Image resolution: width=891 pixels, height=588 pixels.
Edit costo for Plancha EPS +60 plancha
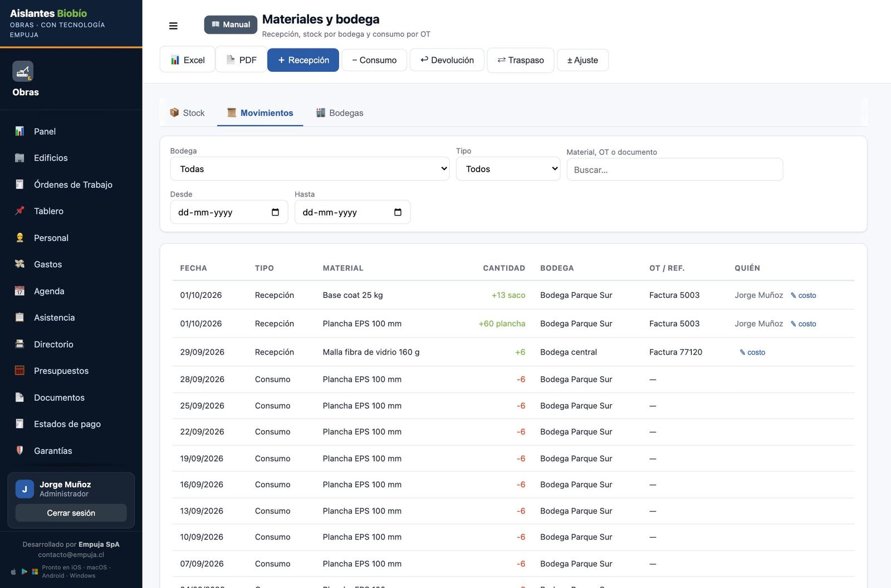804,324
